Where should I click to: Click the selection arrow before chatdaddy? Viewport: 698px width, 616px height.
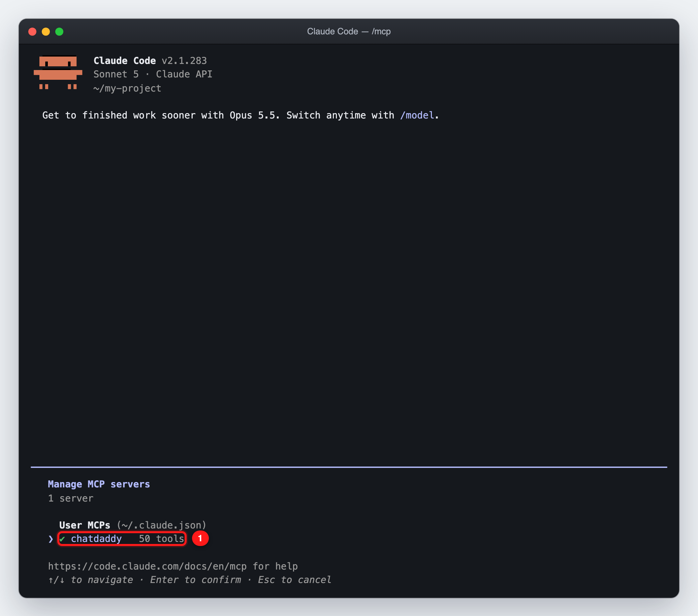click(51, 539)
